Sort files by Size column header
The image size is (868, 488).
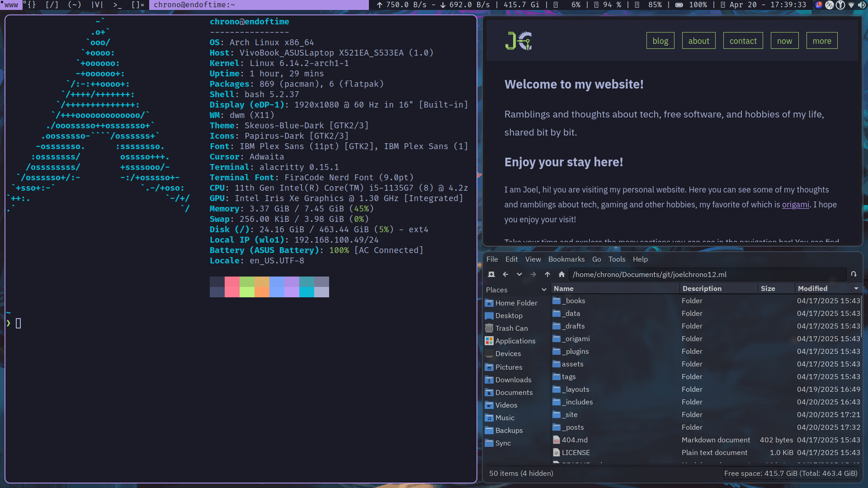[x=776, y=288]
